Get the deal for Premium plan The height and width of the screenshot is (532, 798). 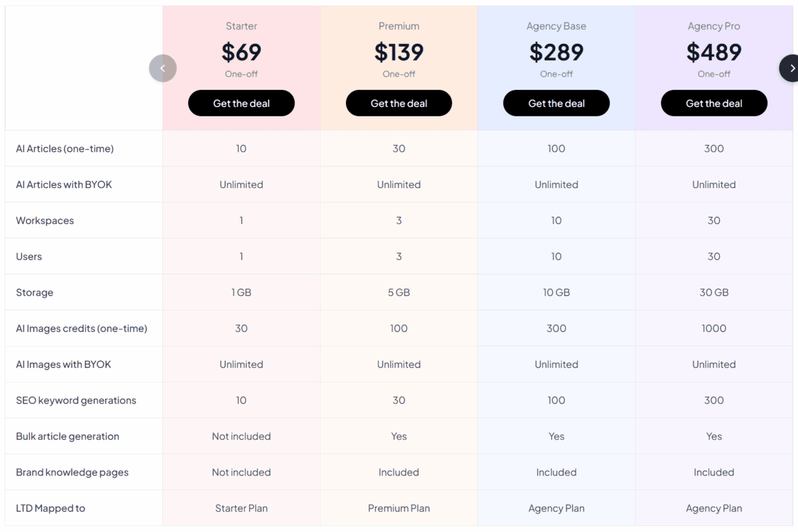399,103
